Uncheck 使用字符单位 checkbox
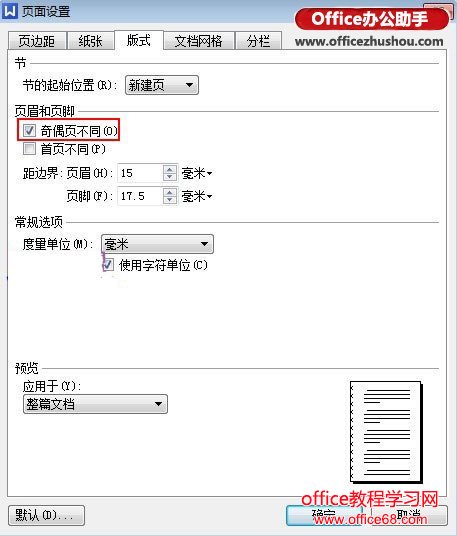 (108, 265)
